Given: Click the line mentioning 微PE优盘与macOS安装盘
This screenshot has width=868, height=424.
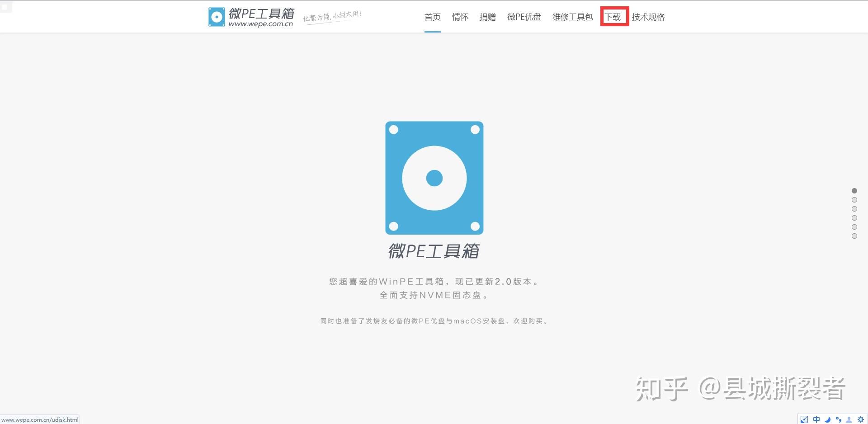Looking at the screenshot, I should pos(434,321).
